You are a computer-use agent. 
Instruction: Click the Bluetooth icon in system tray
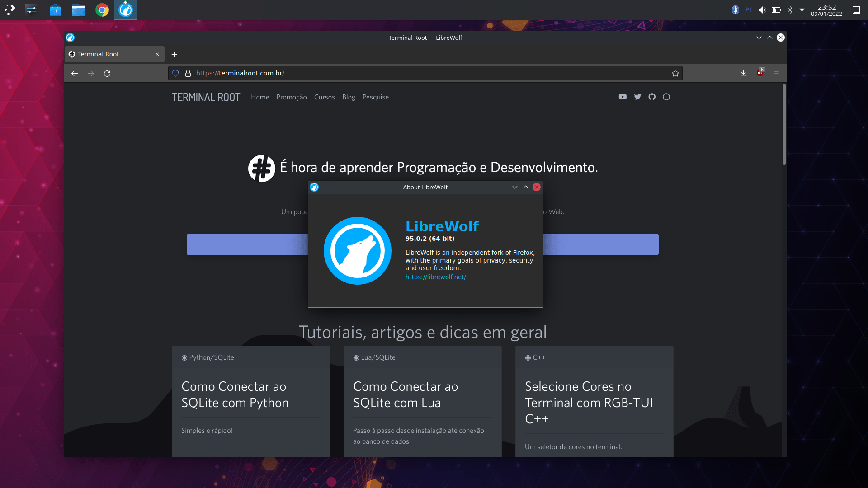(736, 9)
